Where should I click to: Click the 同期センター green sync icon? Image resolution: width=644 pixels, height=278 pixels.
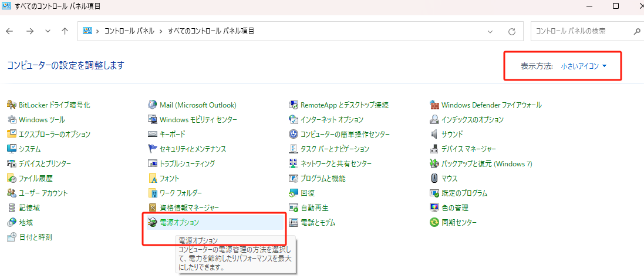[434, 223]
